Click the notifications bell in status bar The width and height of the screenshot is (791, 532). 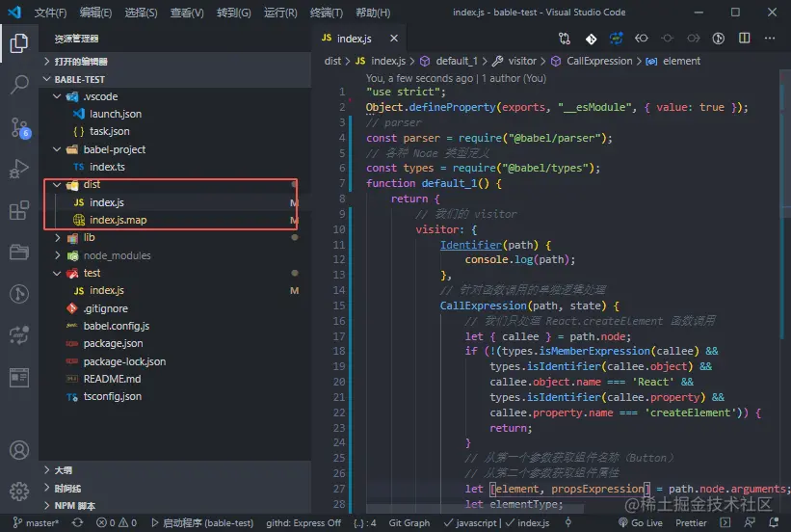[774, 522]
